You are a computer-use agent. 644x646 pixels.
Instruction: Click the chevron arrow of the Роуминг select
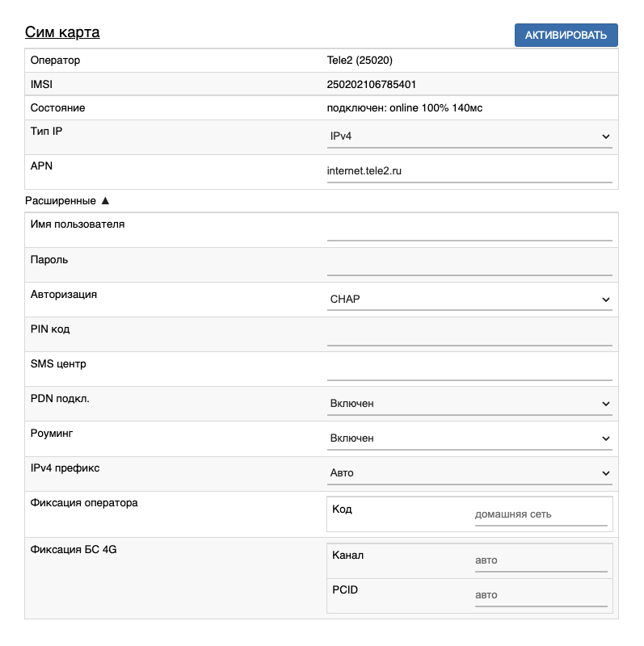(606, 439)
